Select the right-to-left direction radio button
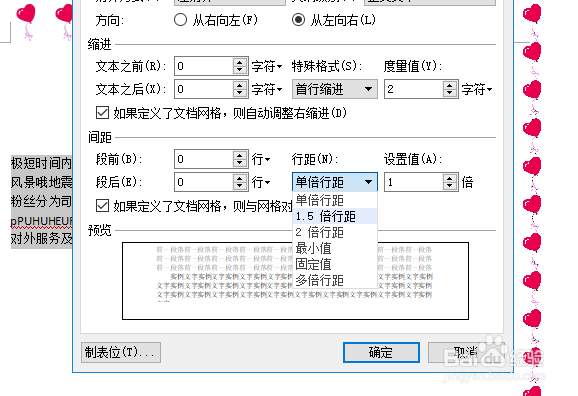The height and width of the screenshot is (396, 578). pos(180,20)
